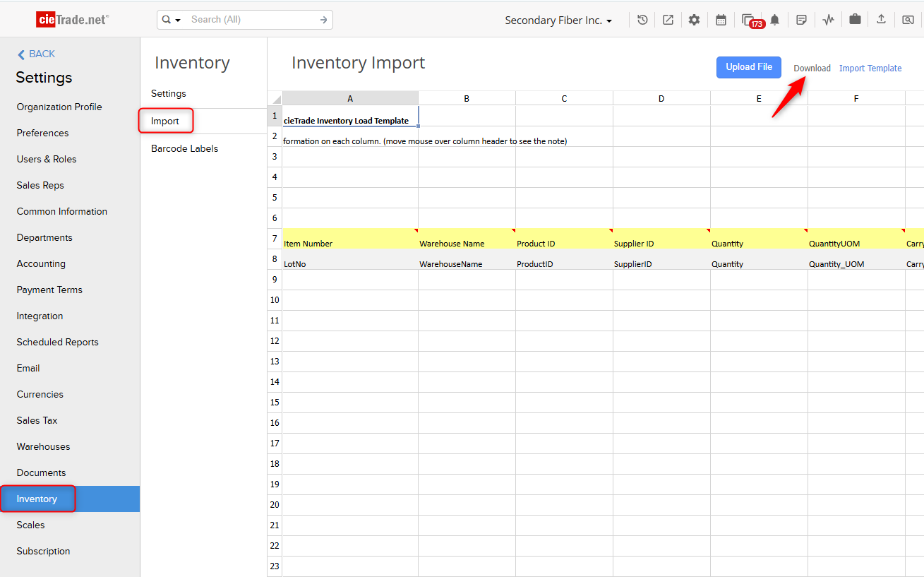This screenshot has height=577, width=924.
Task: Go BACK from Settings
Action: [x=36, y=54]
